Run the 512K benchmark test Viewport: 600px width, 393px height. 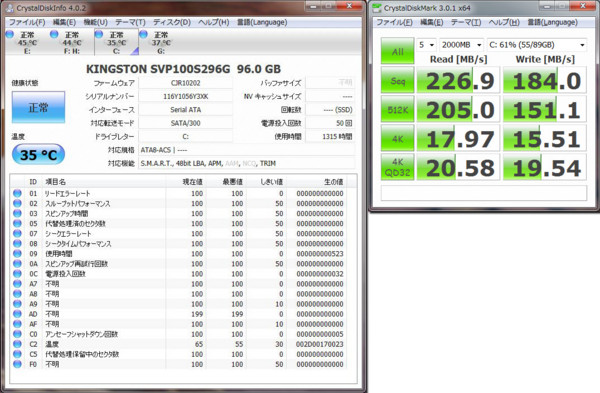coord(397,109)
